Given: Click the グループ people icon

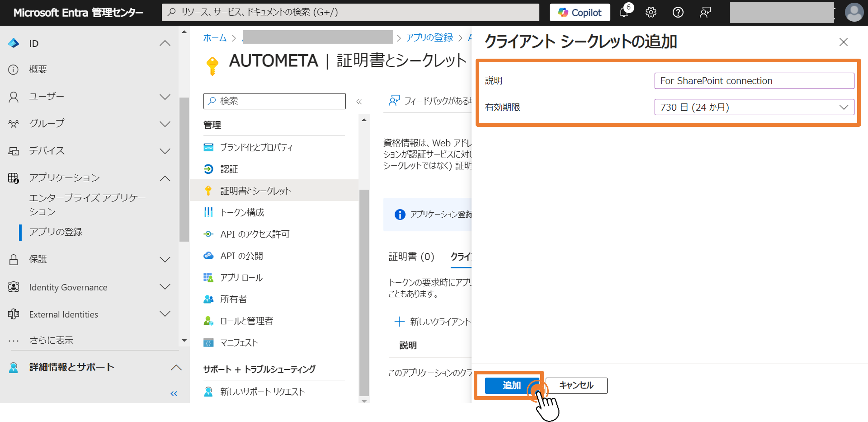Looking at the screenshot, I should [x=13, y=124].
